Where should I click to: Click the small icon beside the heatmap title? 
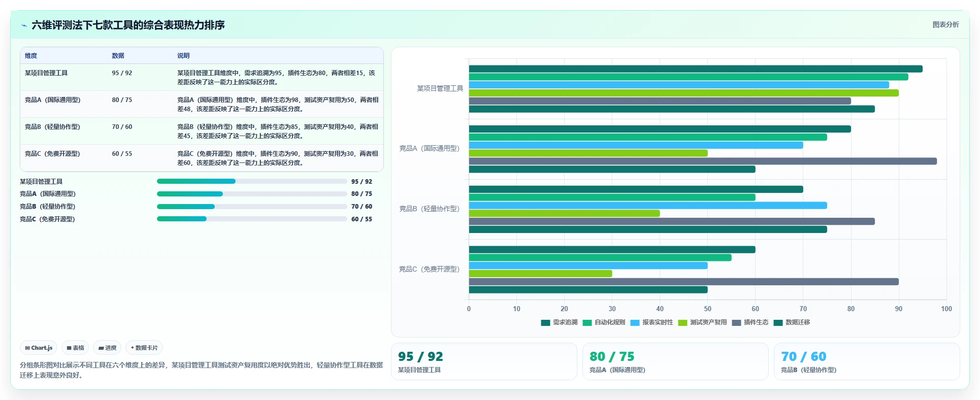pos(24,25)
